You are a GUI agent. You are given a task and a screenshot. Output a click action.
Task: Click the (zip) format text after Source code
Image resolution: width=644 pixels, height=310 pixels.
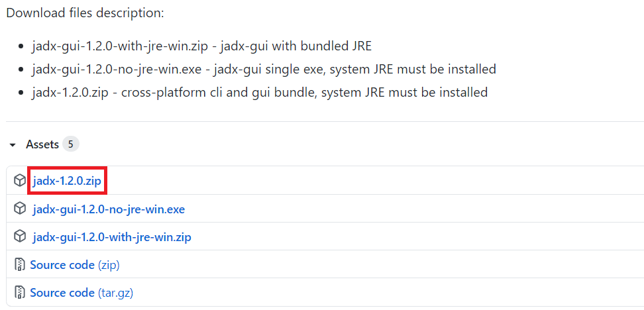(x=109, y=265)
